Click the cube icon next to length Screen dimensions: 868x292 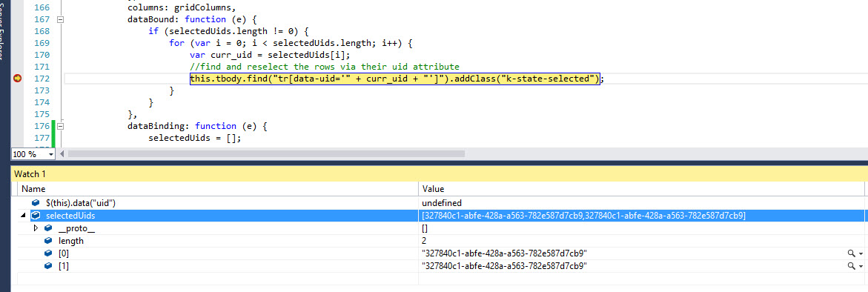[49, 241]
